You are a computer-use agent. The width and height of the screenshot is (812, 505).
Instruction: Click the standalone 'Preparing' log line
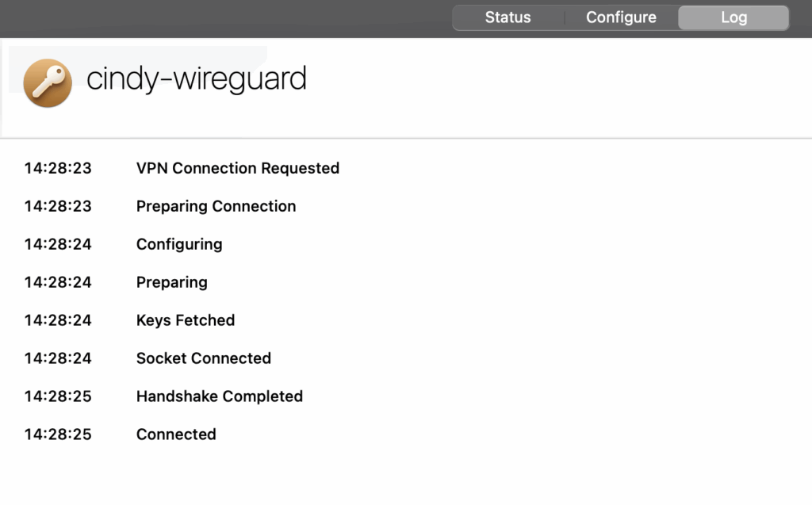[x=171, y=282]
